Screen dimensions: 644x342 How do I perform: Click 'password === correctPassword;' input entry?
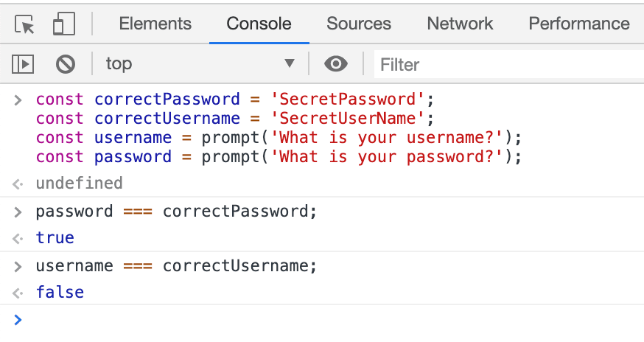pyautogui.click(x=176, y=212)
